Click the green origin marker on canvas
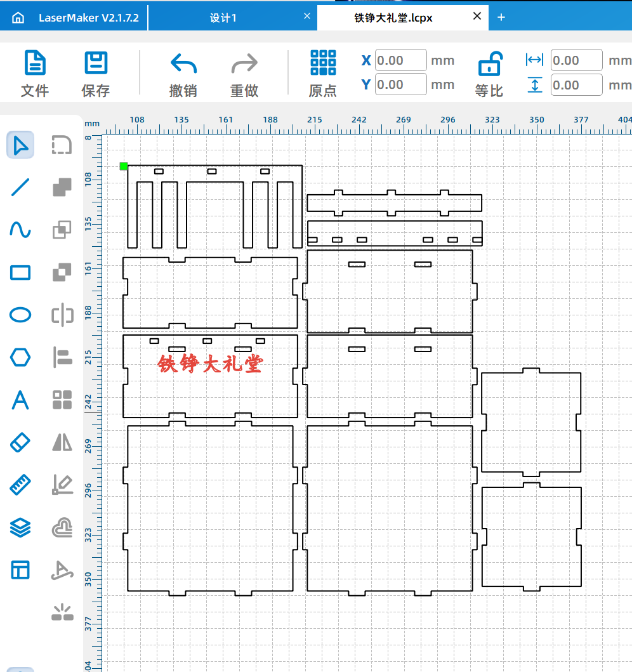This screenshot has height=672, width=632. (x=123, y=166)
